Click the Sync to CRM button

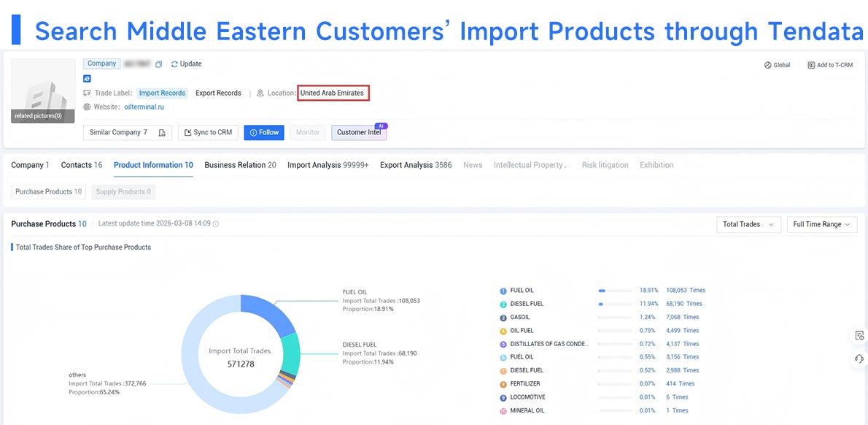(x=208, y=133)
